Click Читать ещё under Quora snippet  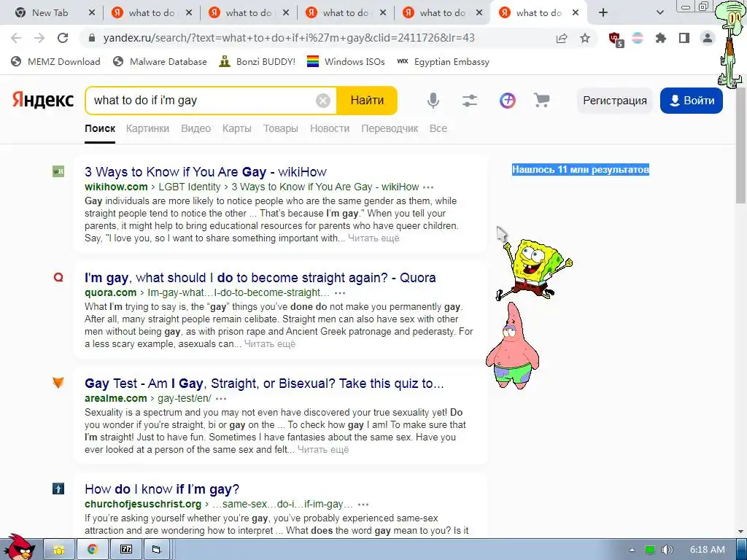click(x=270, y=344)
